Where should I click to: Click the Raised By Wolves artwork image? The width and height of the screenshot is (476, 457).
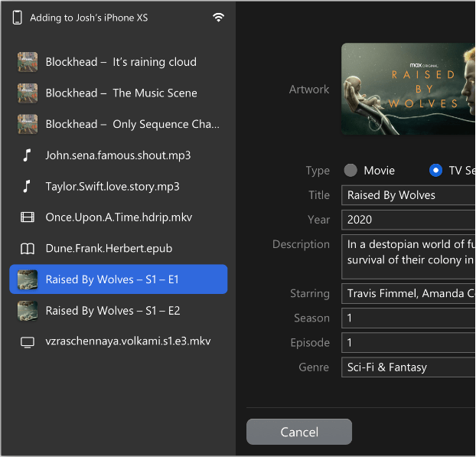tap(409, 89)
